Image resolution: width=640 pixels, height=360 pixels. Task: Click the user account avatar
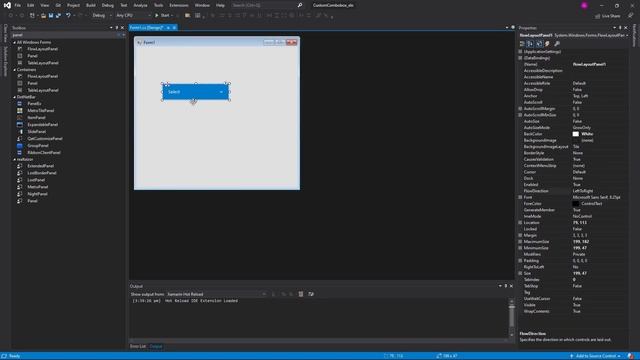584,5
